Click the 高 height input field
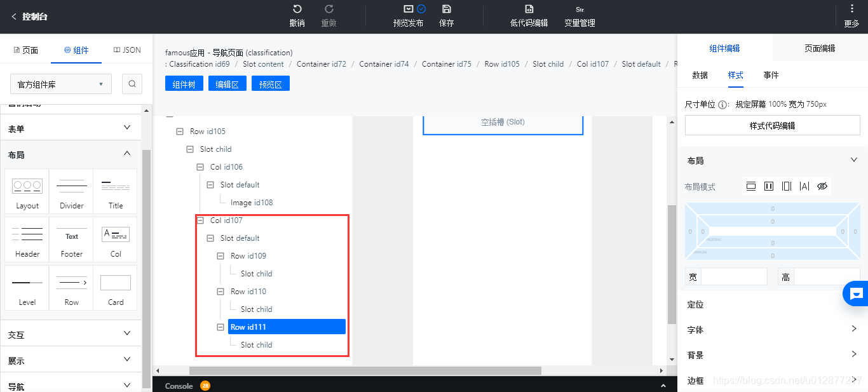This screenshot has height=392, width=868. 827,276
